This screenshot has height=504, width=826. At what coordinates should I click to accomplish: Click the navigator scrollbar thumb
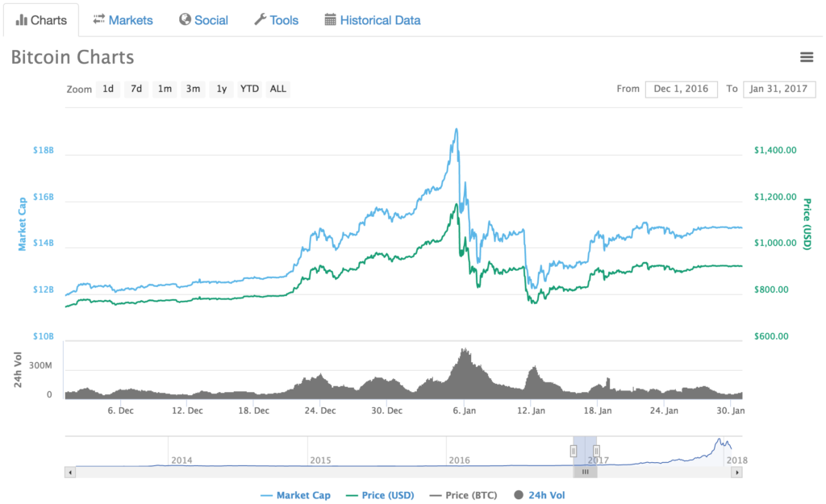point(585,472)
